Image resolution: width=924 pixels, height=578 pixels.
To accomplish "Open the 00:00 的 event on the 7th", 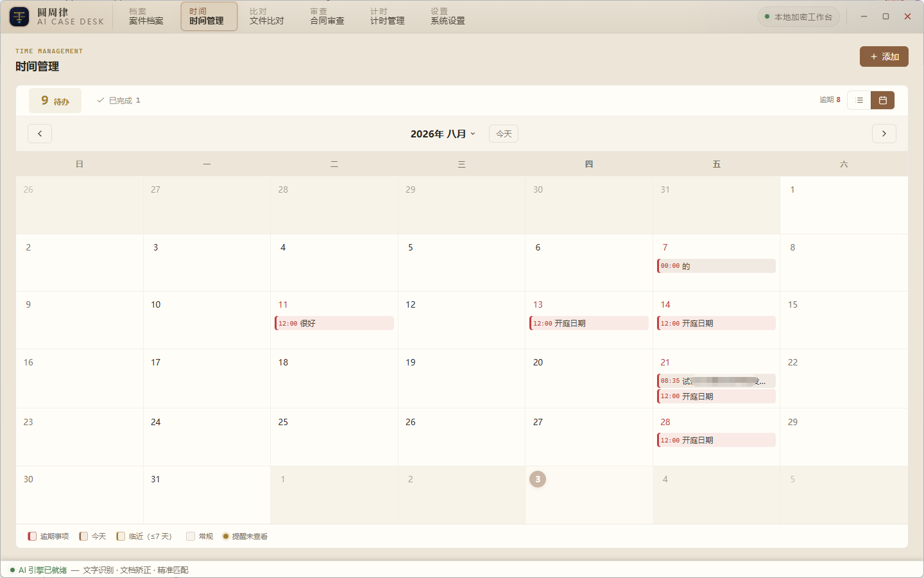I will pos(716,266).
